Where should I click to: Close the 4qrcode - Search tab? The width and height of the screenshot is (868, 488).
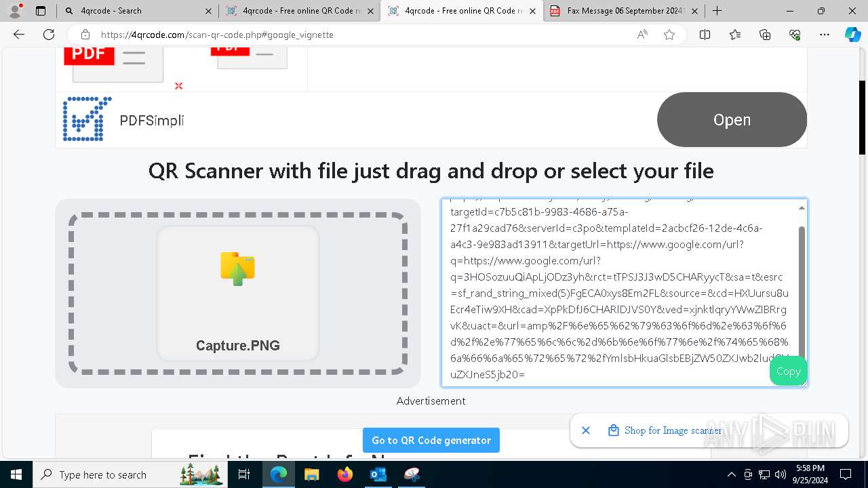tap(208, 11)
